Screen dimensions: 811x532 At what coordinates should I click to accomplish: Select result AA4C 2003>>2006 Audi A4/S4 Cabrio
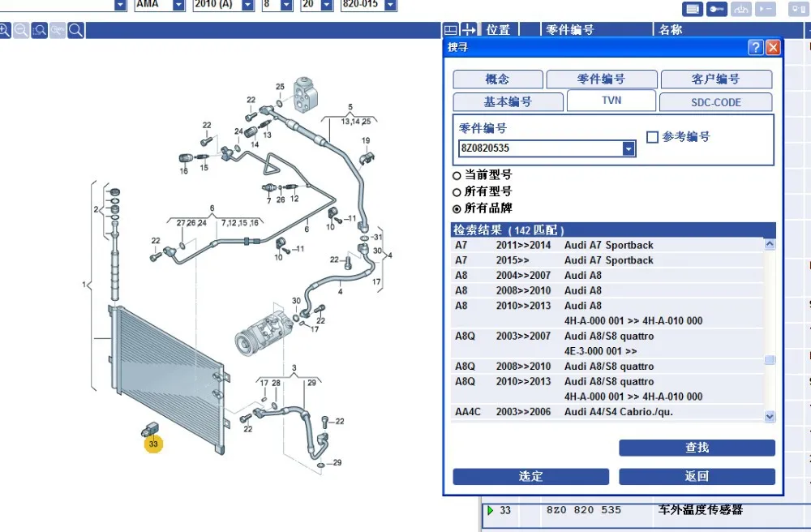607,412
